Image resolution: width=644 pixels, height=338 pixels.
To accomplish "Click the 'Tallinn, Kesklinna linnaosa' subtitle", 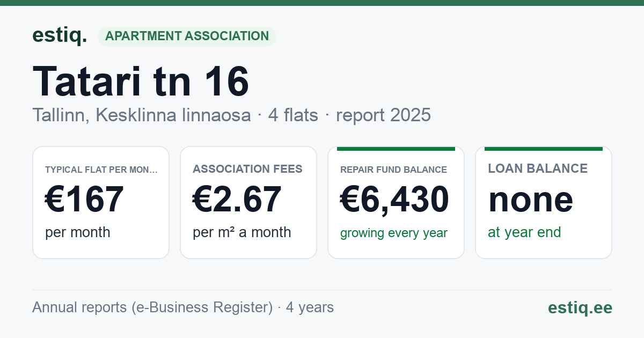I will (x=142, y=115).
